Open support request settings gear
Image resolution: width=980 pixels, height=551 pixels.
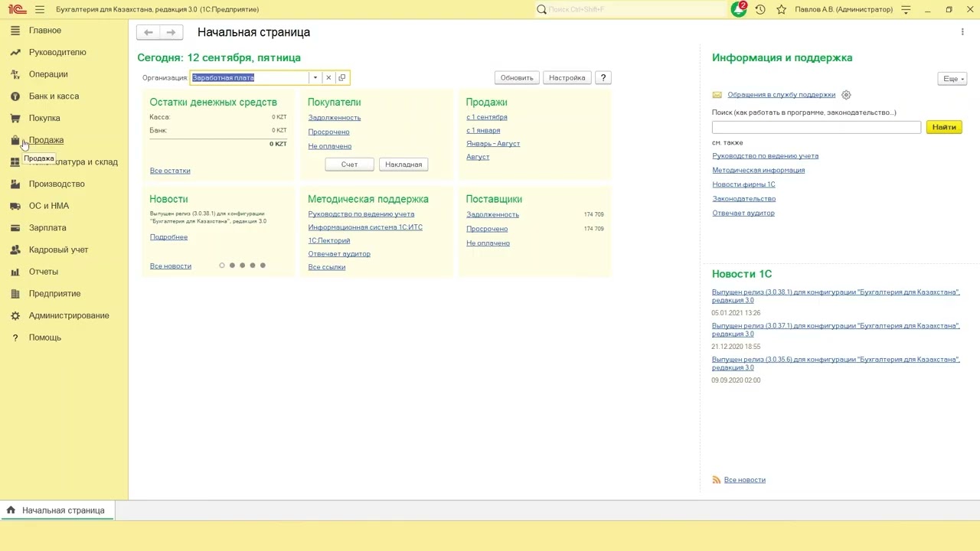tap(846, 95)
